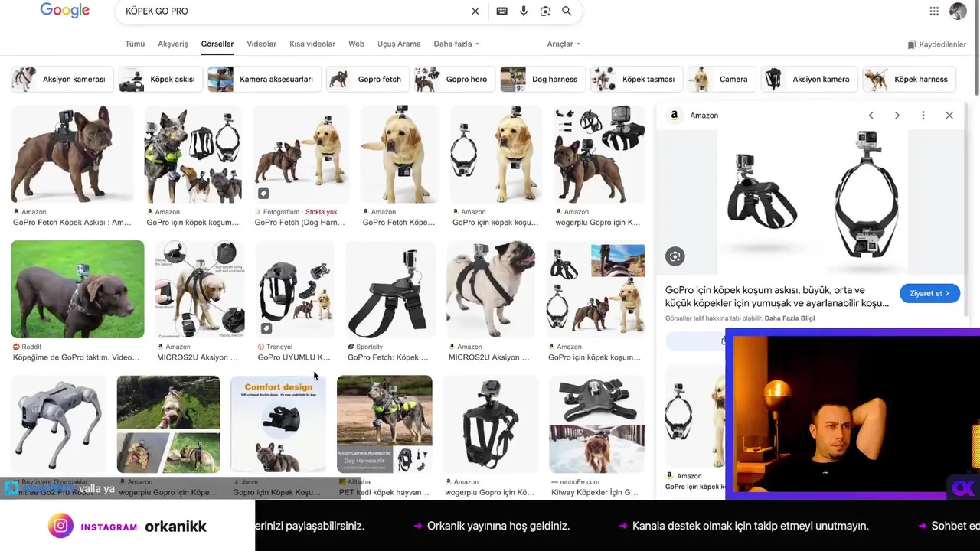This screenshot has height=551, width=980.
Task: Open the Daha Fazla Bilgi link
Action: coord(789,318)
